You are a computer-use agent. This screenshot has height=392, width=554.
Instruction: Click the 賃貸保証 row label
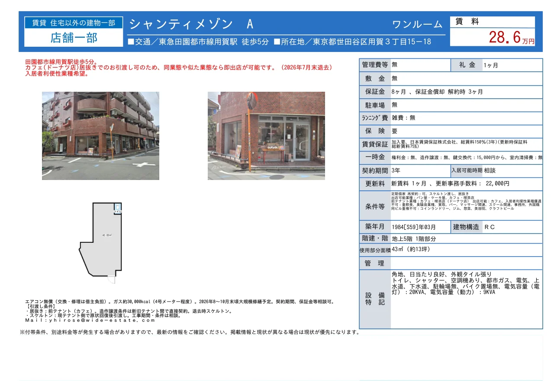[x=375, y=145]
